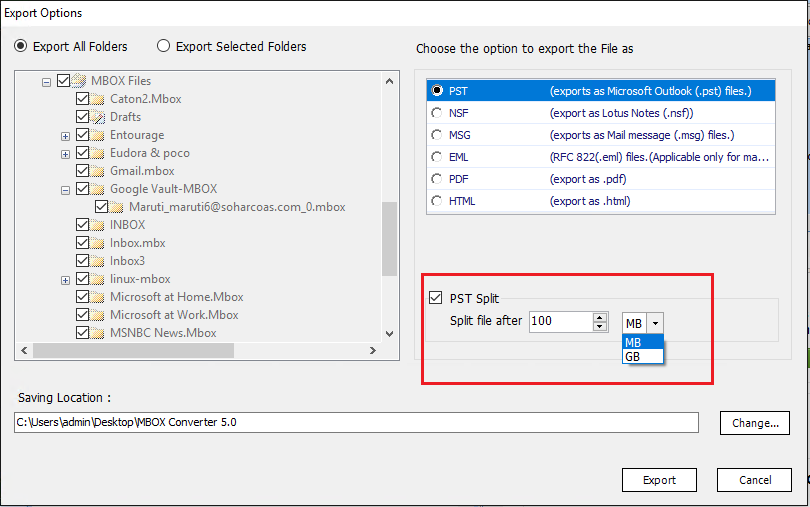The height and width of the screenshot is (507, 810).
Task: Click the Microsoft at Work.Mbox folder icon
Action: tap(97, 315)
